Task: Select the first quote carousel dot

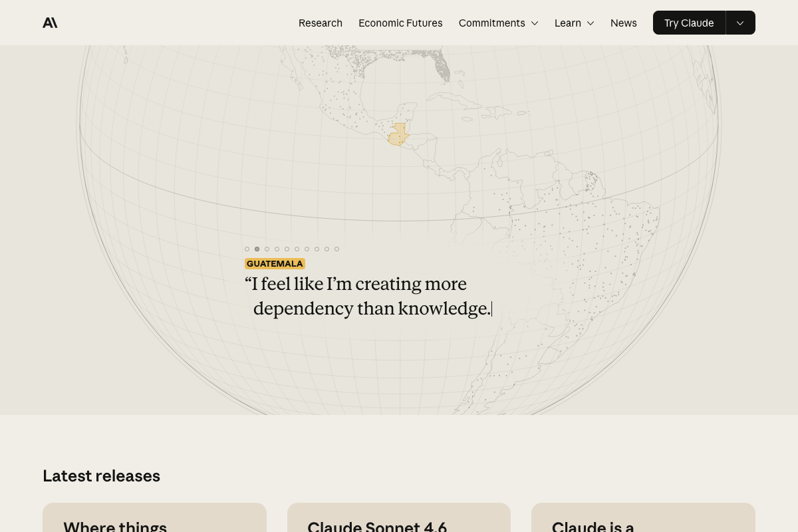Action: 247,249
